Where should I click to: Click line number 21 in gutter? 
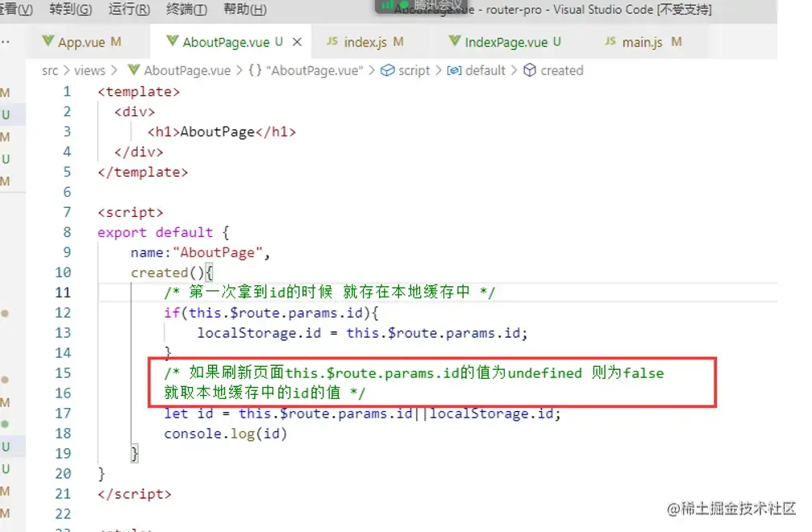tap(63, 493)
